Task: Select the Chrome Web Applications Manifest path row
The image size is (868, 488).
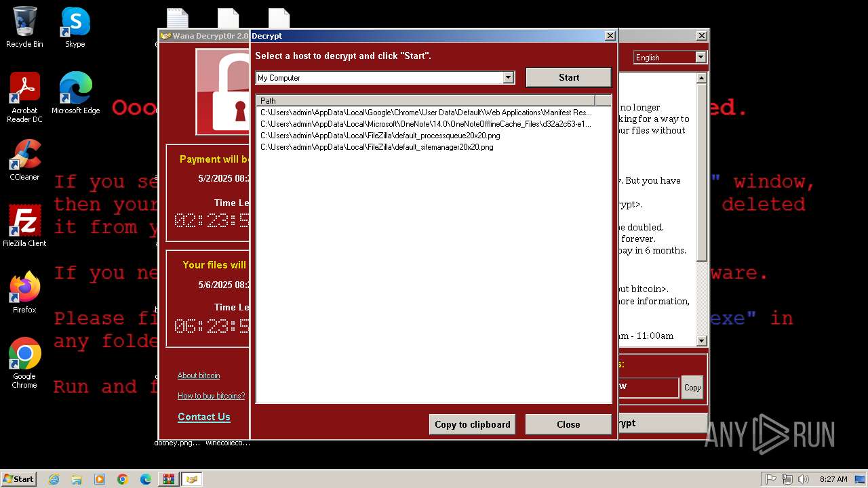Action: [x=426, y=113]
